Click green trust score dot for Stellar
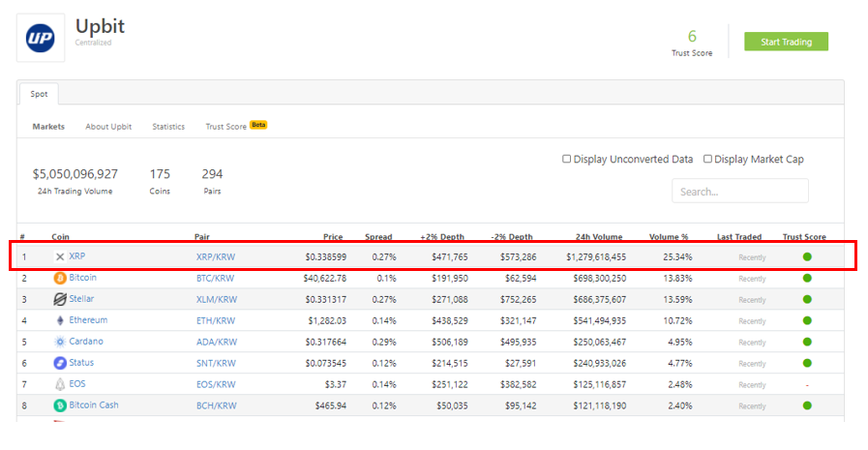The image size is (868, 450). [807, 299]
